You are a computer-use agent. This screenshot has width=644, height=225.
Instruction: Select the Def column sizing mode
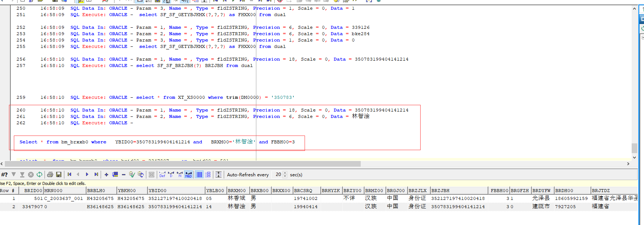pos(162,174)
